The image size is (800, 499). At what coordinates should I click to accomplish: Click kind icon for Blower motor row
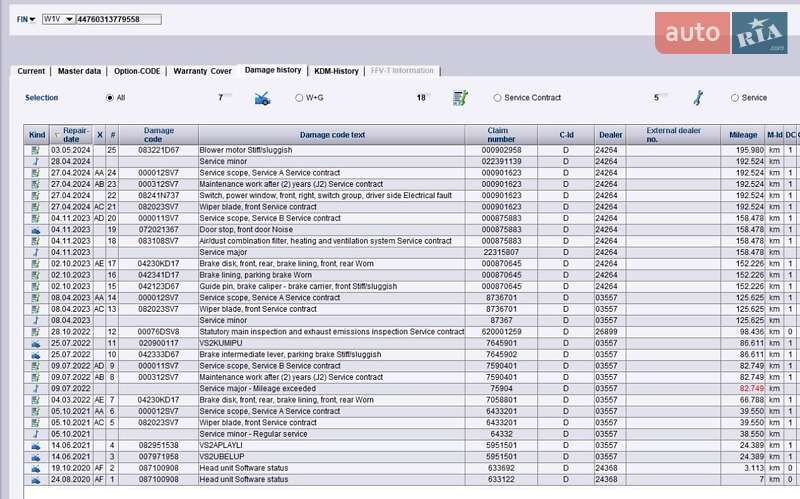coord(36,150)
